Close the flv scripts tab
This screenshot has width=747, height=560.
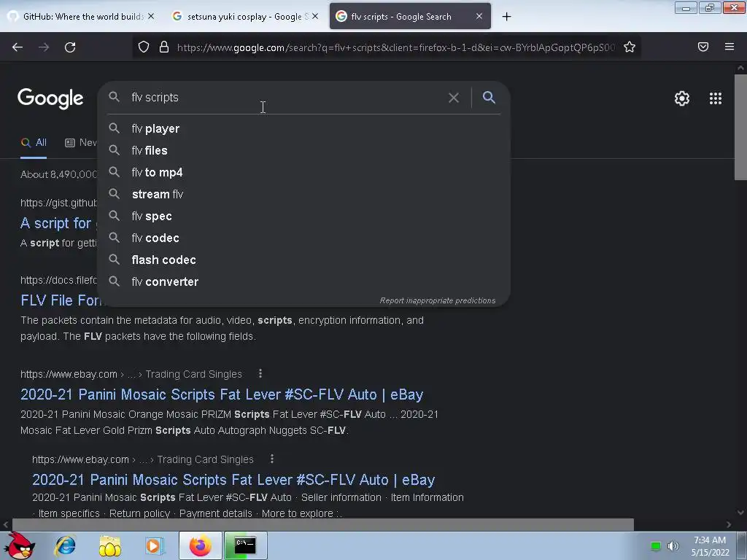[479, 16]
